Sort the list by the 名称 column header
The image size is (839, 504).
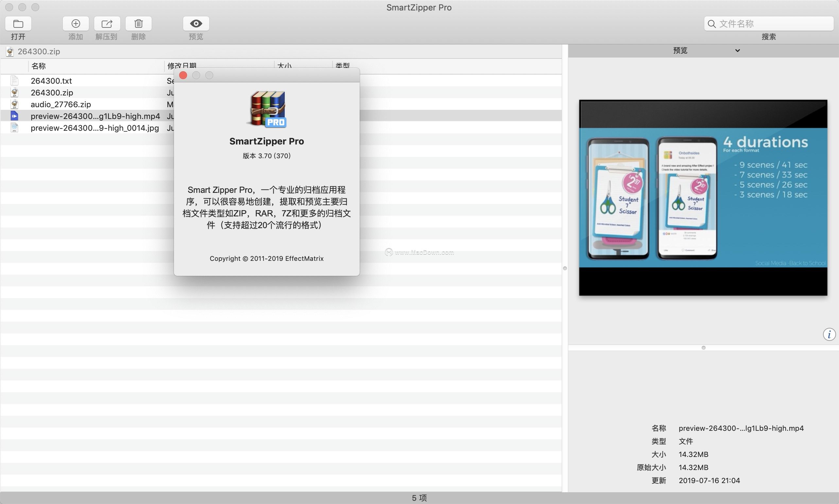click(96, 66)
